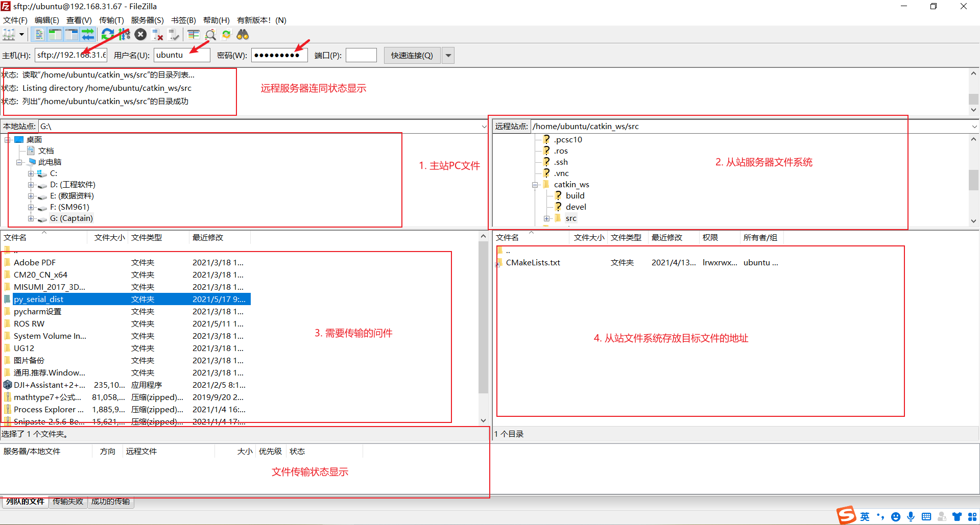Toggle the local directory tree view

tap(55, 35)
